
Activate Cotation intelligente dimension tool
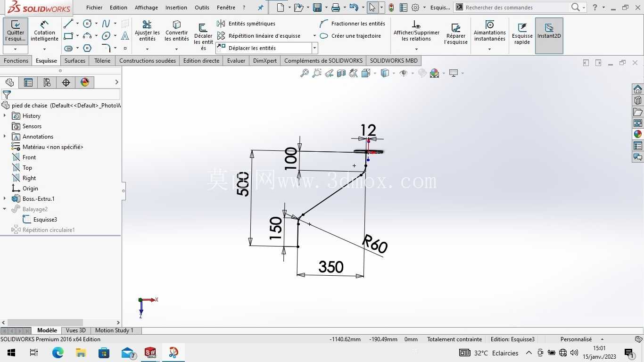44,31
